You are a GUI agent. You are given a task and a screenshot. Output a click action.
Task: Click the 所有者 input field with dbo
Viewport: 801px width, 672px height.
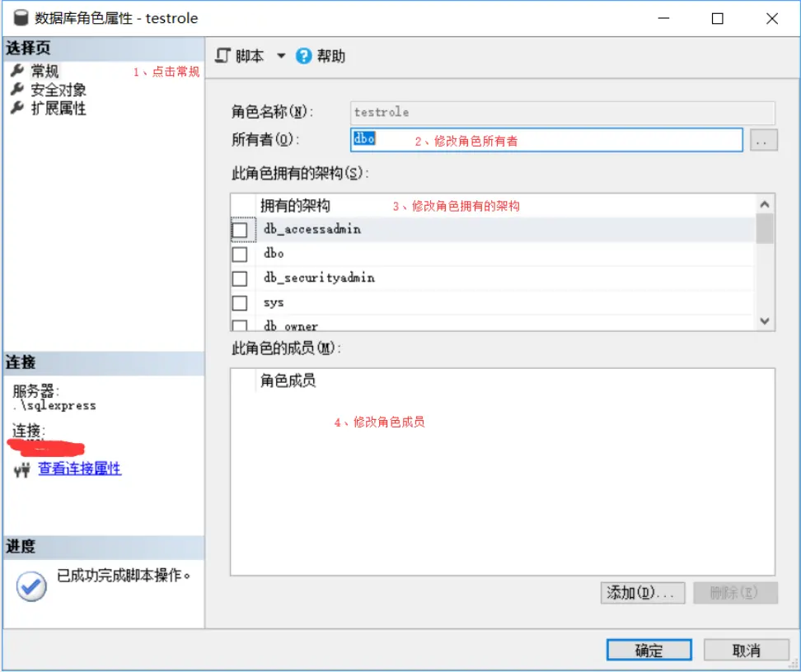tap(546, 139)
